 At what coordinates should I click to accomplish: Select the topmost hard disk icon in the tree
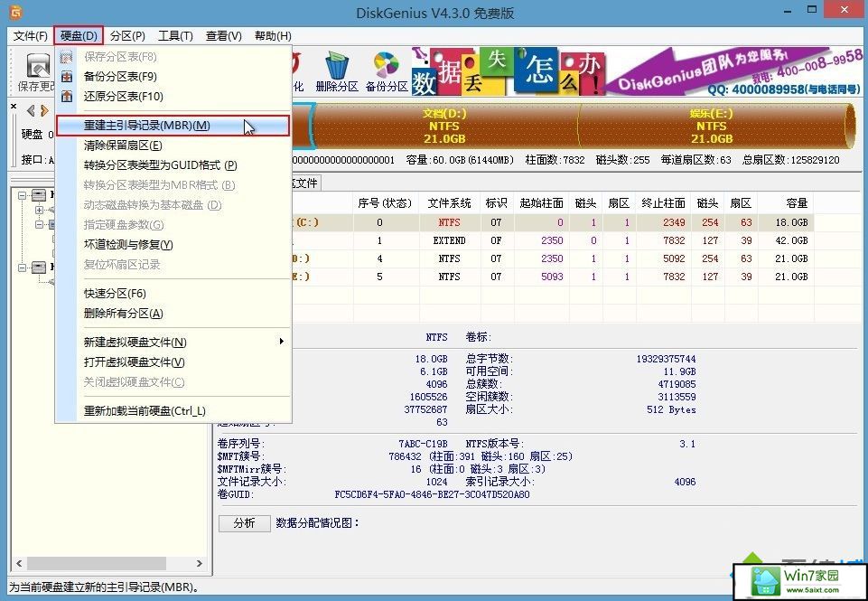pos(39,195)
